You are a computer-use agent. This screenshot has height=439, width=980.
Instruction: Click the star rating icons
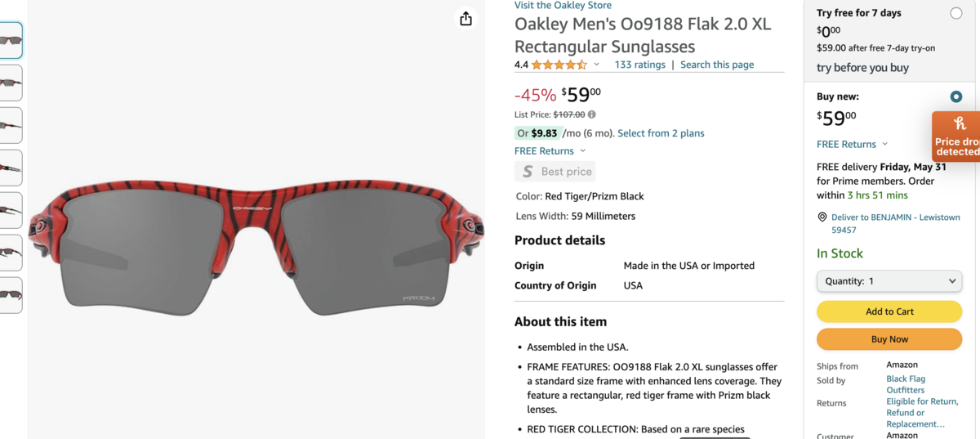pos(559,65)
